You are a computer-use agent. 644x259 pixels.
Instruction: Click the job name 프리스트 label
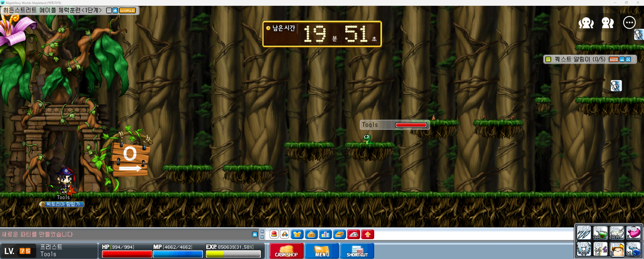pyautogui.click(x=51, y=247)
